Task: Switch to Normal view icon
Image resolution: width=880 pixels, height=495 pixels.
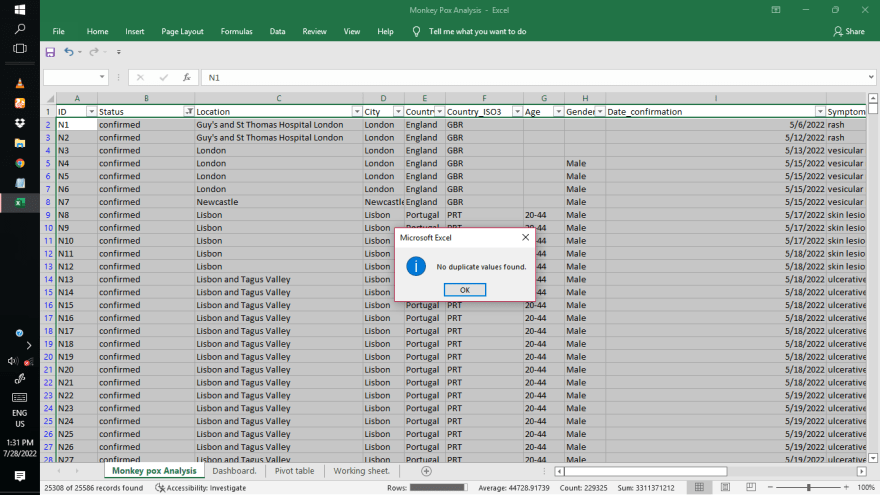Action: [x=699, y=487]
